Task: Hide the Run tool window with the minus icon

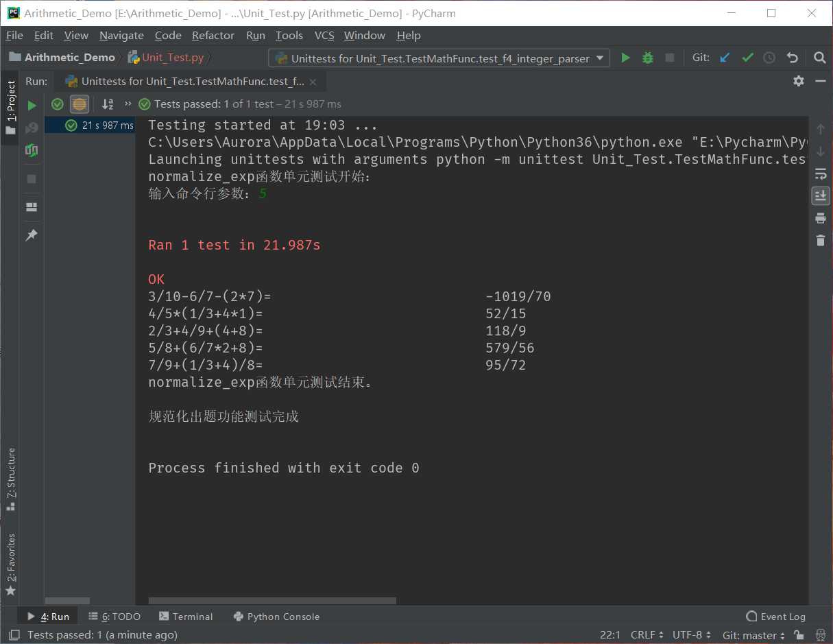Action: (820, 81)
